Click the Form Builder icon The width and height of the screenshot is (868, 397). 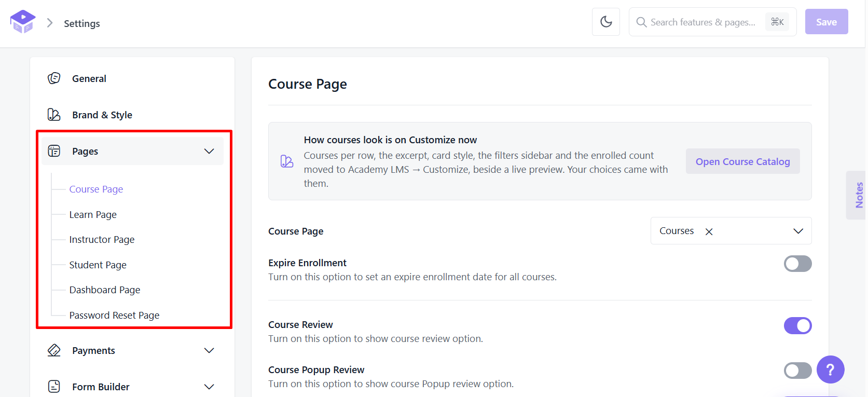click(x=54, y=387)
